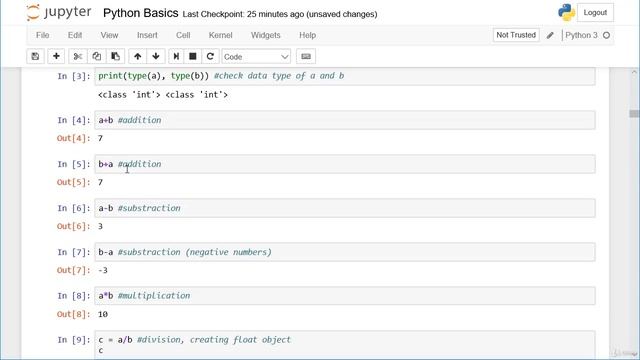
Task: Click the Out[8] output value 10
Action: [103, 314]
